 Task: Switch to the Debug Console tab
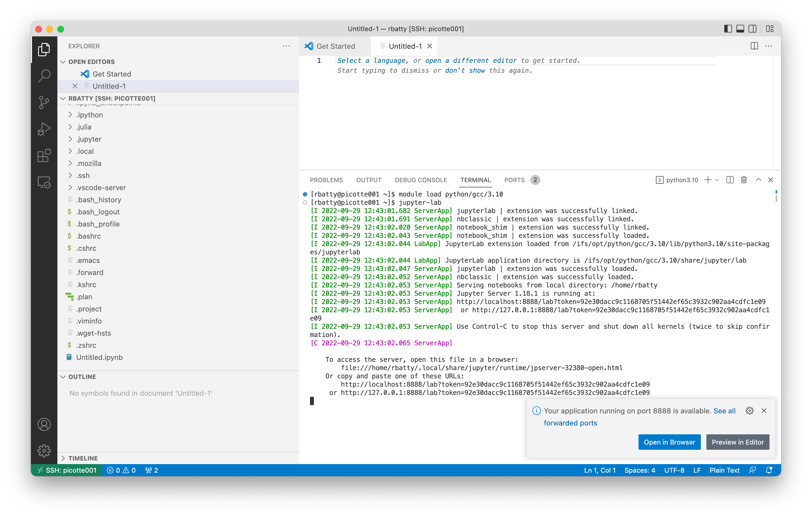421,180
